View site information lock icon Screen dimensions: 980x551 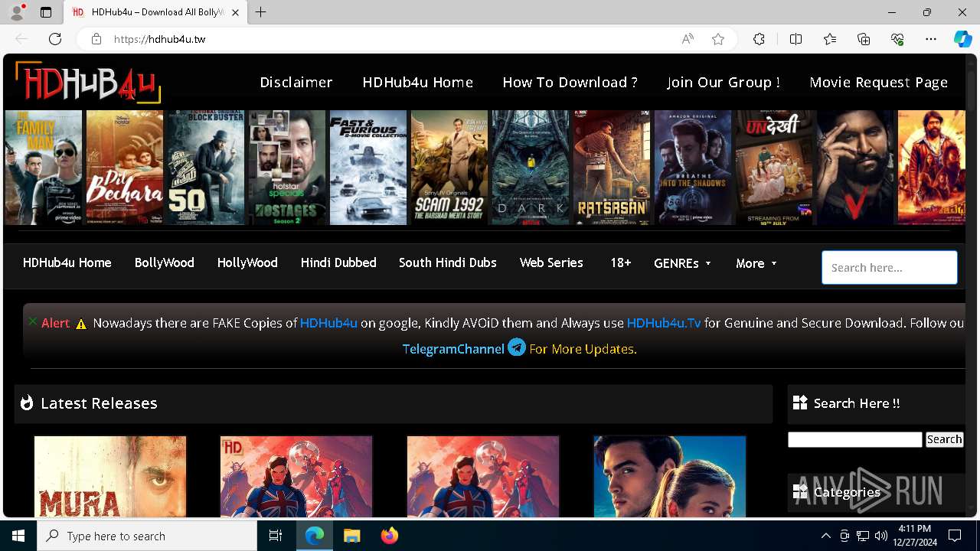coord(96,39)
